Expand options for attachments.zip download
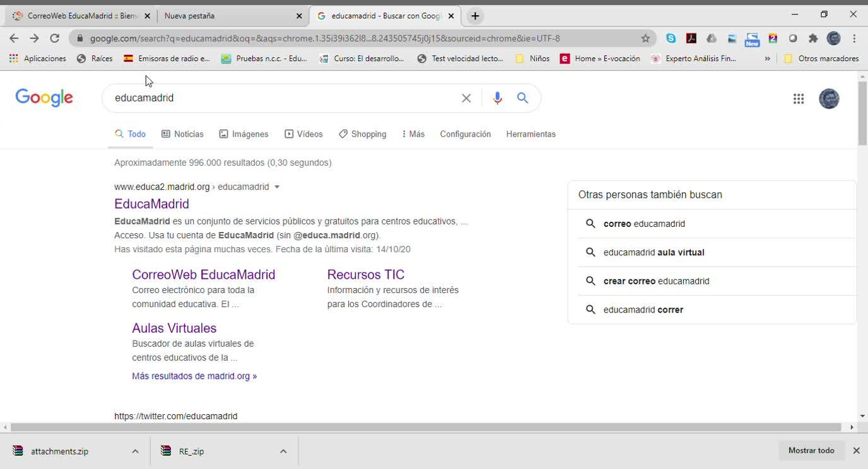Viewport: 868px width, 469px height. [135, 451]
